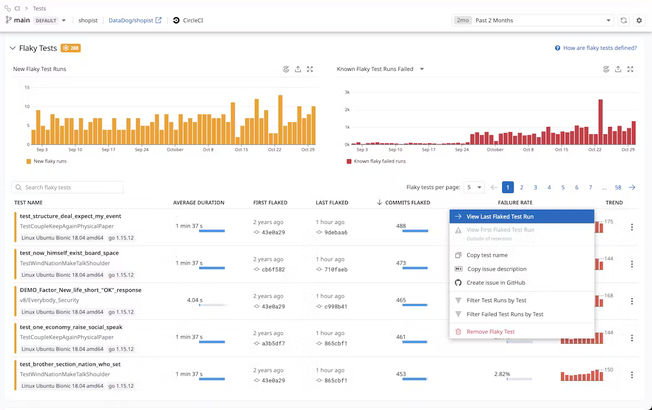Open the settings gear icon

click(x=639, y=20)
